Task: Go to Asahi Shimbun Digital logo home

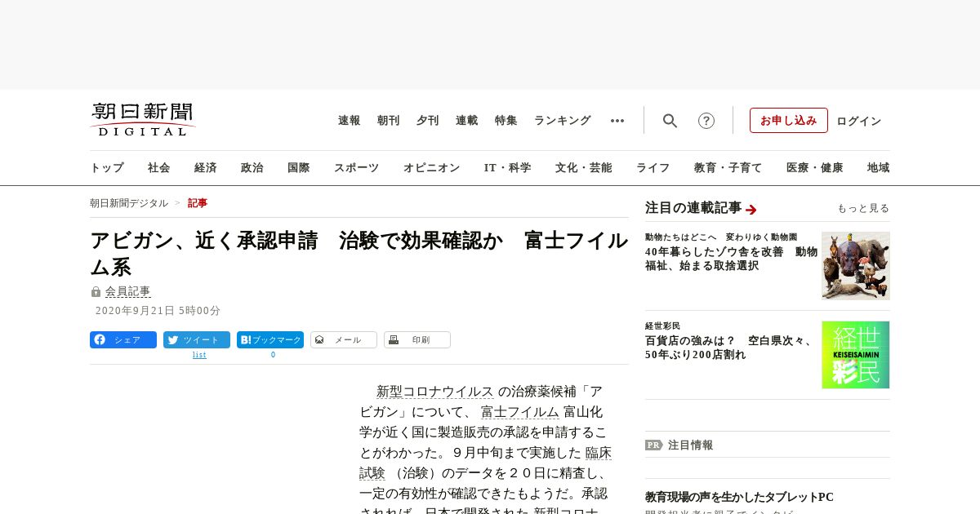Action: click(143, 120)
